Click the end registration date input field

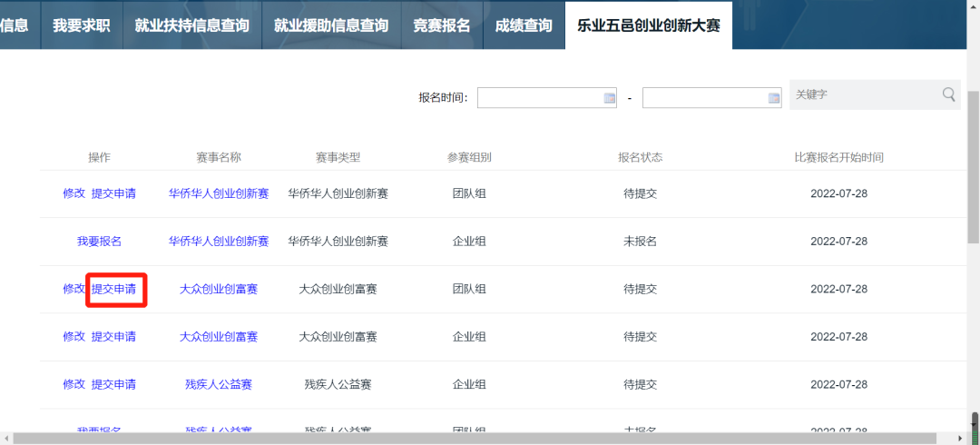coord(704,98)
